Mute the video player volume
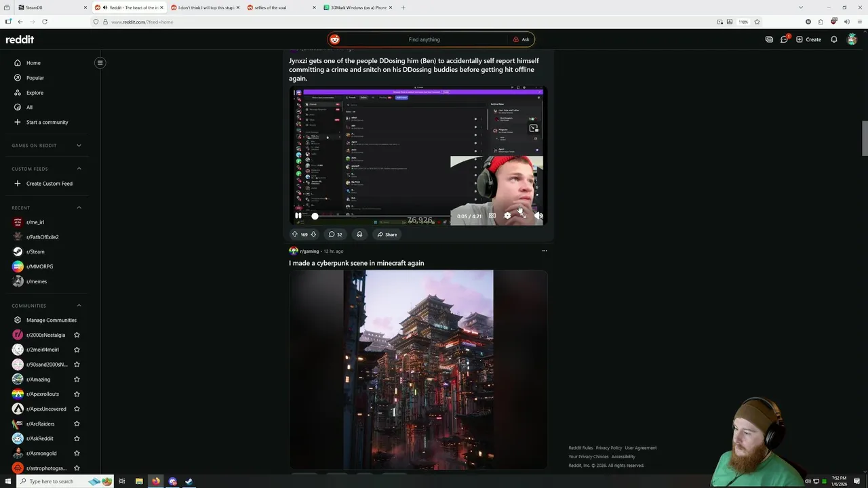Image resolution: width=868 pixels, height=488 pixels. (x=538, y=216)
